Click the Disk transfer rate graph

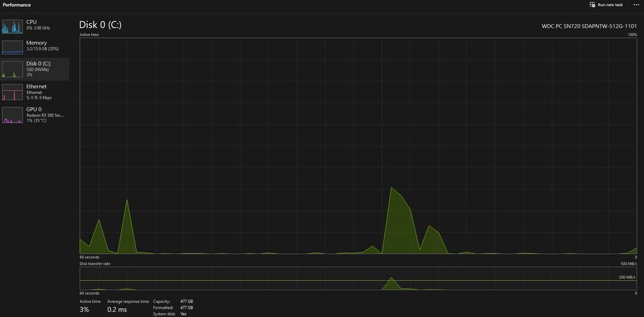click(x=358, y=278)
